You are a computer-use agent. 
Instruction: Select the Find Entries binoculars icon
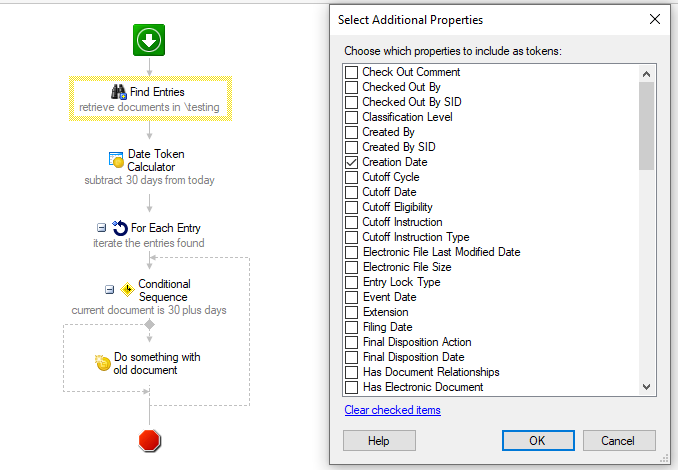pos(118,92)
